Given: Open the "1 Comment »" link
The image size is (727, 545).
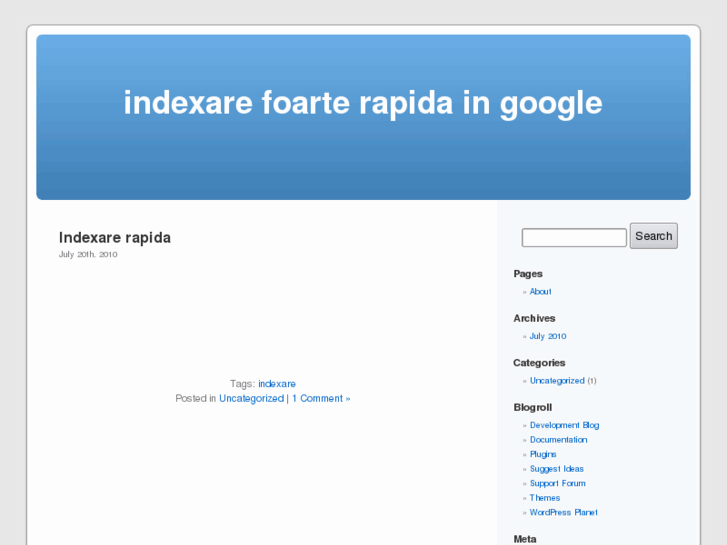Looking at the screenshot, I should coord(321,398).
